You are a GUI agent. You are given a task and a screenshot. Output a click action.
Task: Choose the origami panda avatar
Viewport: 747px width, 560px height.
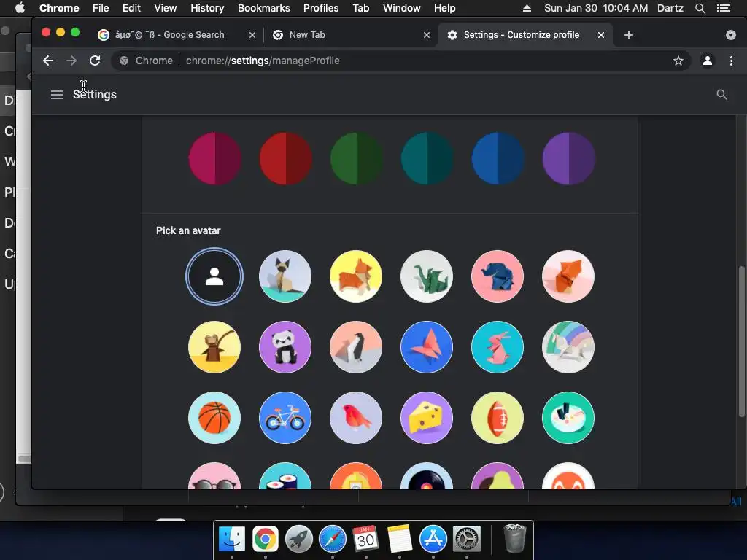tap(285, 347)
